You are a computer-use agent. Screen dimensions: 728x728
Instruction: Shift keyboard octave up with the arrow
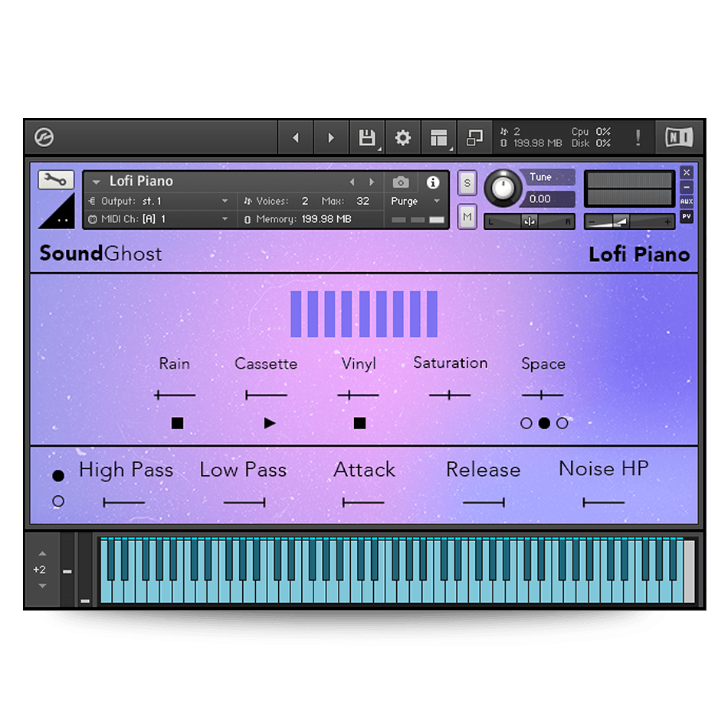click(42, 553)
